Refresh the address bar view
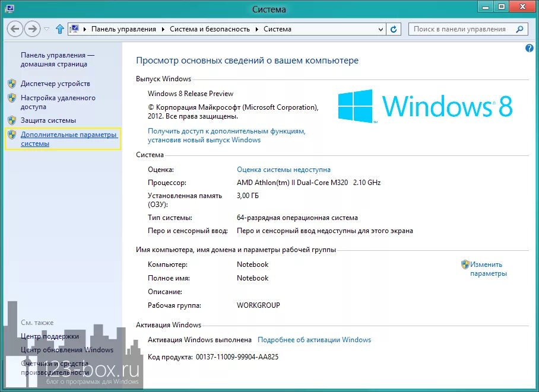This screenshot has width=539, height=392. (394, 29)
